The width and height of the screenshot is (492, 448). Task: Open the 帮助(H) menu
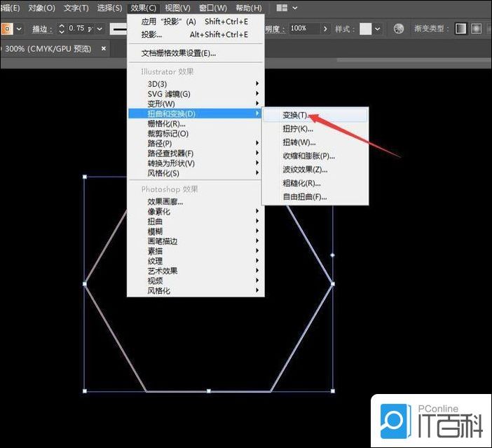pos(248,8)
